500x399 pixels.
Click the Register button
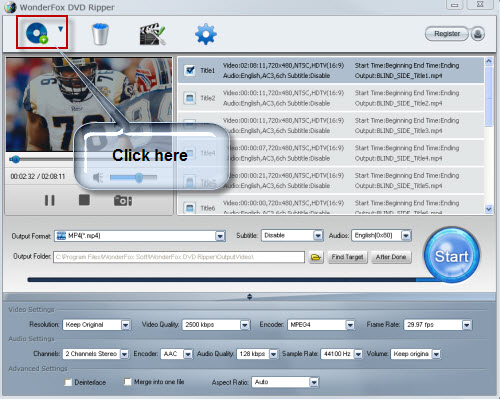tap(447, 34)
